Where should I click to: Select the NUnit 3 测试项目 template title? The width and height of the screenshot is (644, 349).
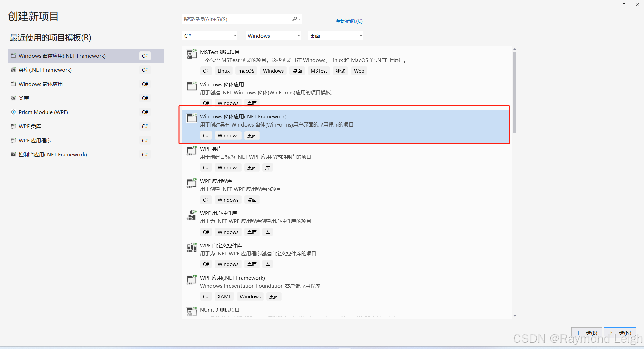point(220,310)
